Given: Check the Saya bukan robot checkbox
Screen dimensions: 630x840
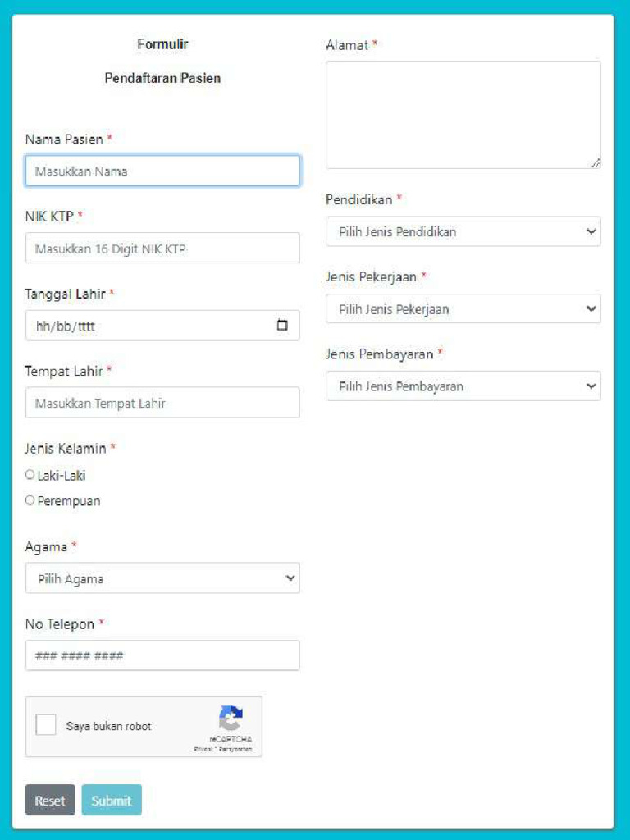Looking at the screenshot, I should point(47,725).
